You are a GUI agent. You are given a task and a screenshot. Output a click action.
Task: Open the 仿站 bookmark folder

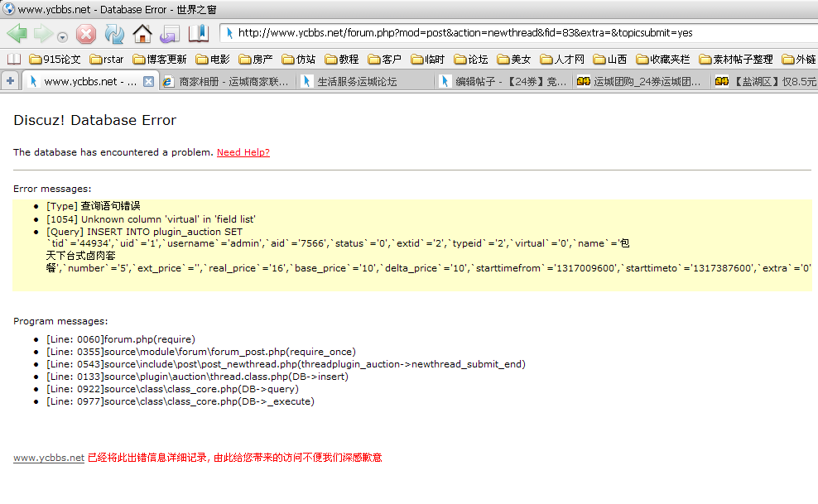pyautogui.click(x=299, y=60)
